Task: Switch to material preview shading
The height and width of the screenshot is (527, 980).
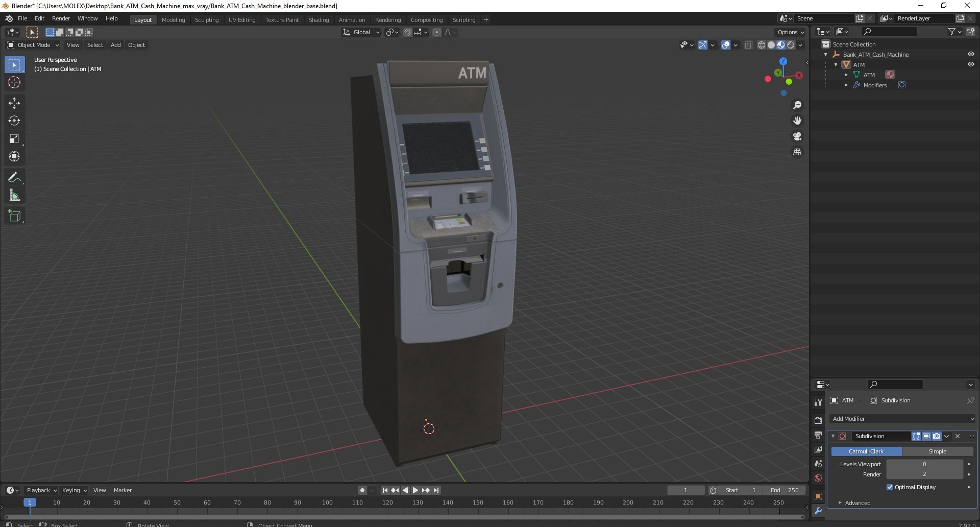Action: [x=780, y=45]
